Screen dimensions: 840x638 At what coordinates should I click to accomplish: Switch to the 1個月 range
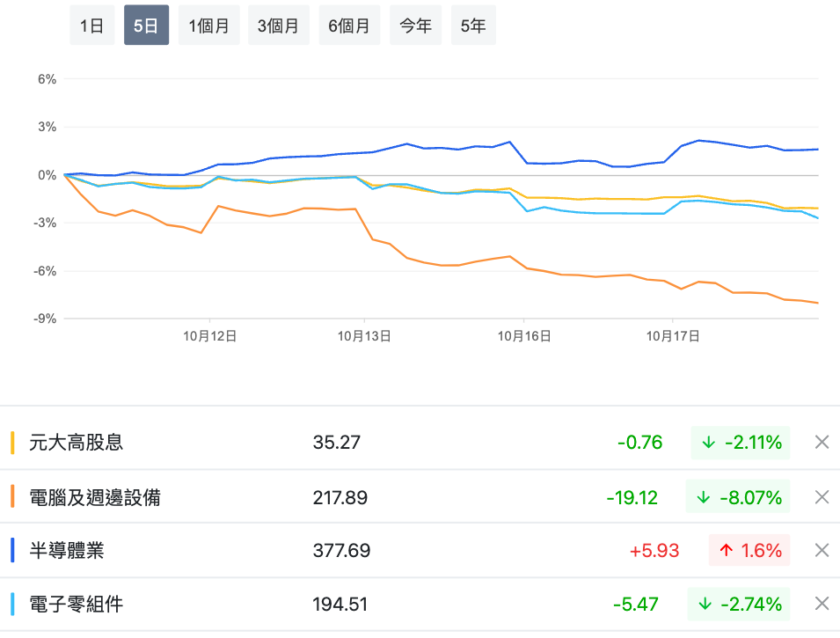tap(208, 26)
